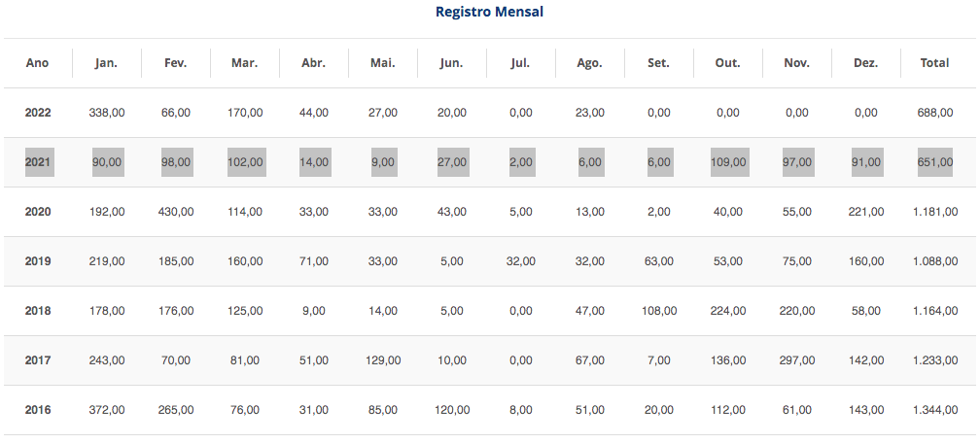Click the 2022 January value 338,00
Image resolution: width=980 pixels, height=444 pixels.
[x=107, y=113]
